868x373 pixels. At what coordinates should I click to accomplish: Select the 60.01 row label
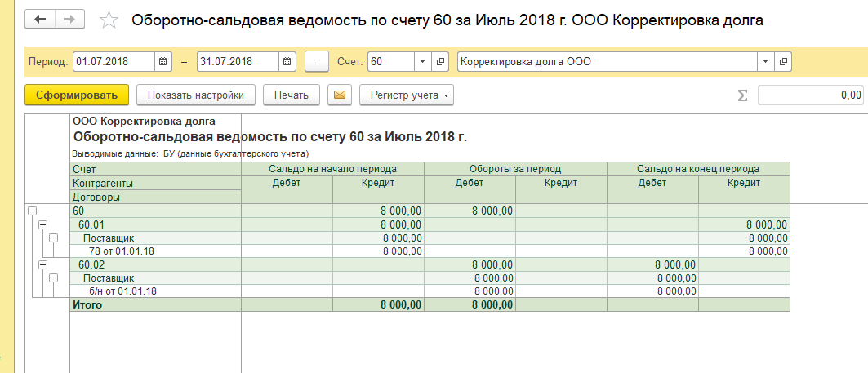(155, 224)
